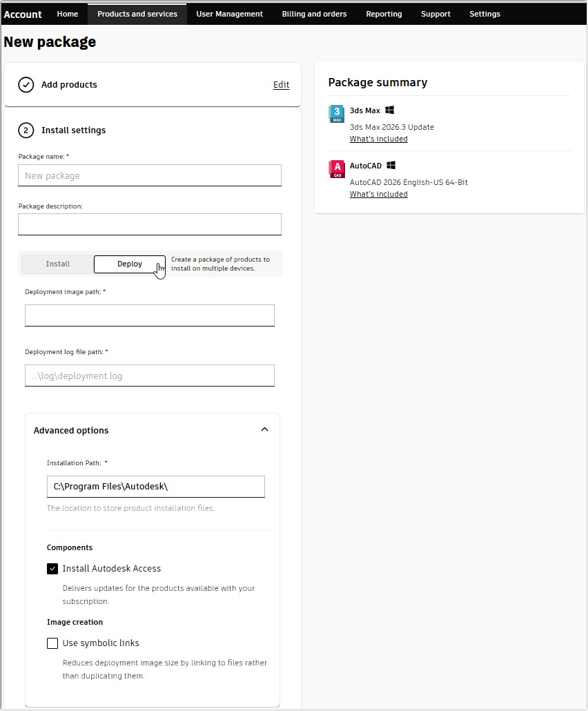Image resolution: width=588 pixels, height=711 pixels.
Task: Click the Windows badge next to AutoCAD
Action: 391,164
